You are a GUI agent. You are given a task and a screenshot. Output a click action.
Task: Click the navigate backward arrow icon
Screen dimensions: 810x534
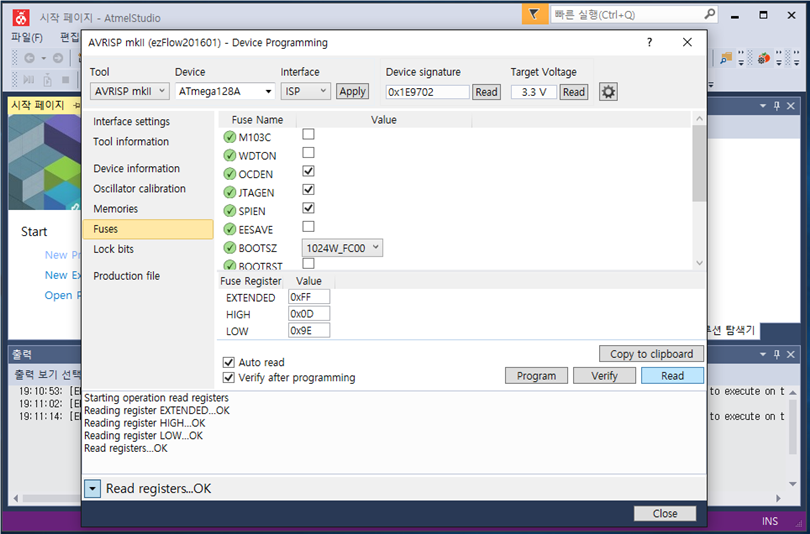point(29,58)
